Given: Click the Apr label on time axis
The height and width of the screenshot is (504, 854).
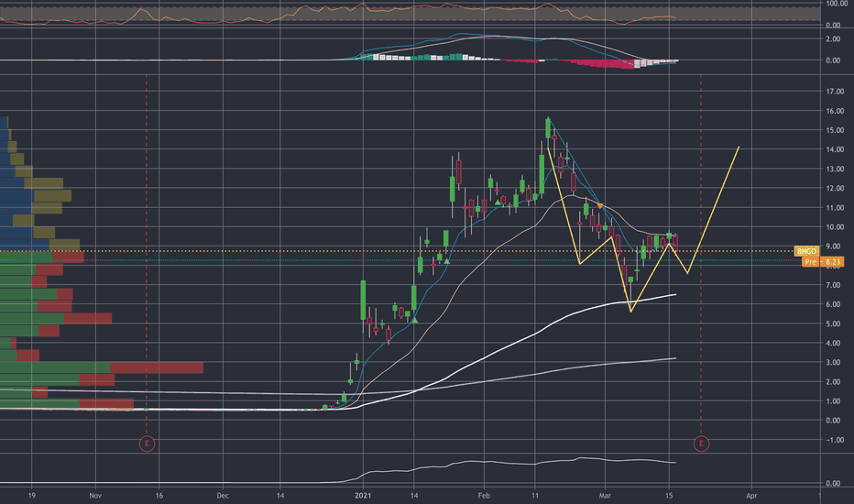Looking at the screenshot, I should (751, 495).
